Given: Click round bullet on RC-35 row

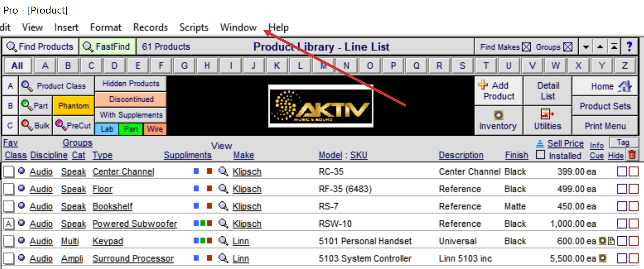Looking at the screenshot, I should 22,171.
